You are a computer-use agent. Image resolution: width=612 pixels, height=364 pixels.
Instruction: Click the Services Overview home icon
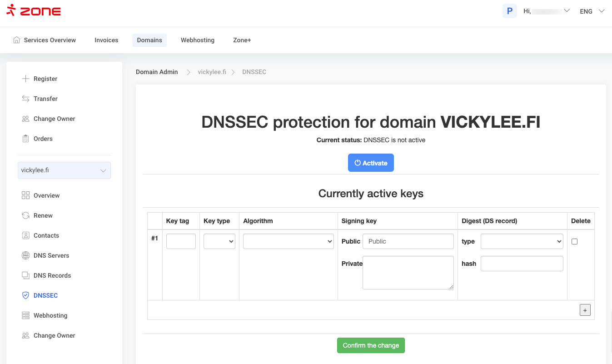(17, 40)
